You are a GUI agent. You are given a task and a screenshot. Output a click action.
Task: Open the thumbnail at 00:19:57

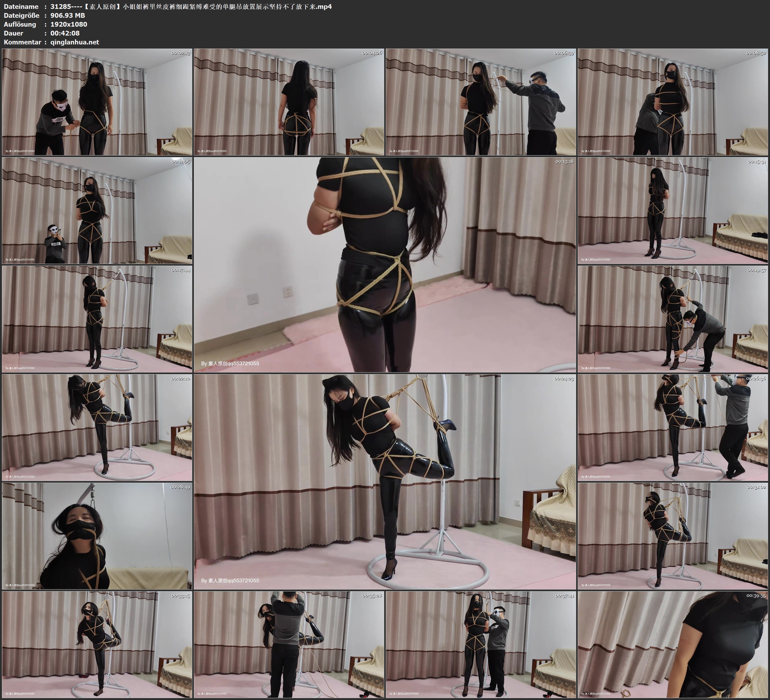click(673, 319)
